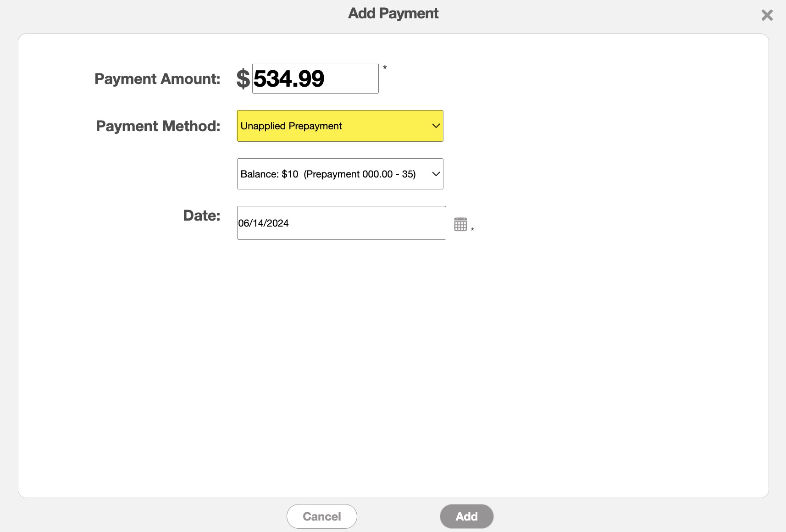Expand the chevron on the Balance selector
This screenshot has height=532, width=786.
point(436,174)
